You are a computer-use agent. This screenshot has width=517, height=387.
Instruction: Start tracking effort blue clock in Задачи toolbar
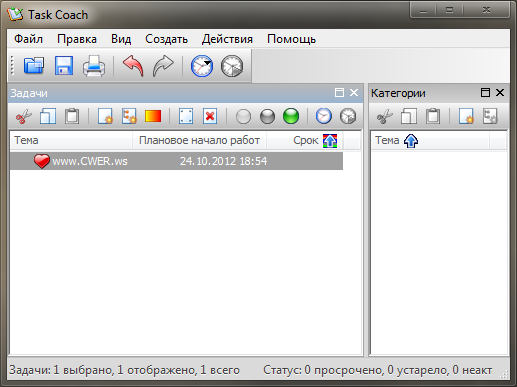point(324,116)
